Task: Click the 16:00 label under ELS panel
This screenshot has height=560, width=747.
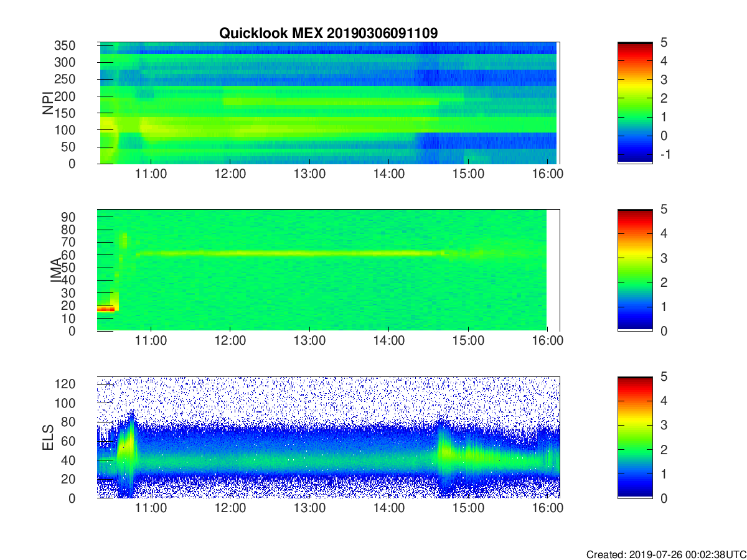Action: coord(548,508)
